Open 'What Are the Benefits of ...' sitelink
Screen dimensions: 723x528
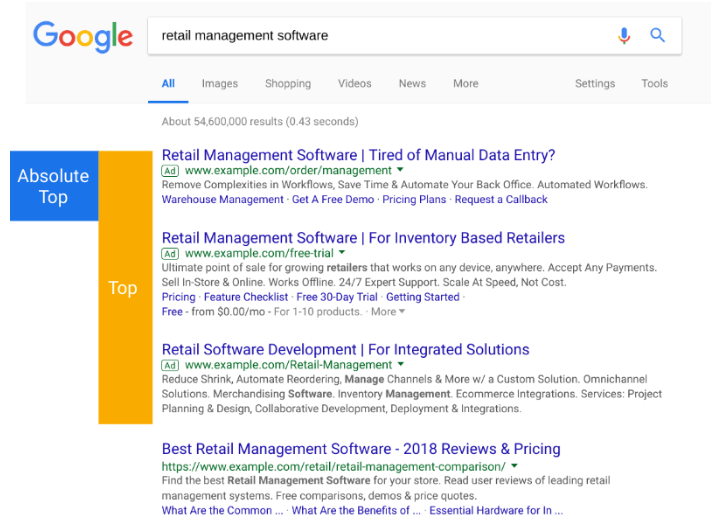click(356, 510)
